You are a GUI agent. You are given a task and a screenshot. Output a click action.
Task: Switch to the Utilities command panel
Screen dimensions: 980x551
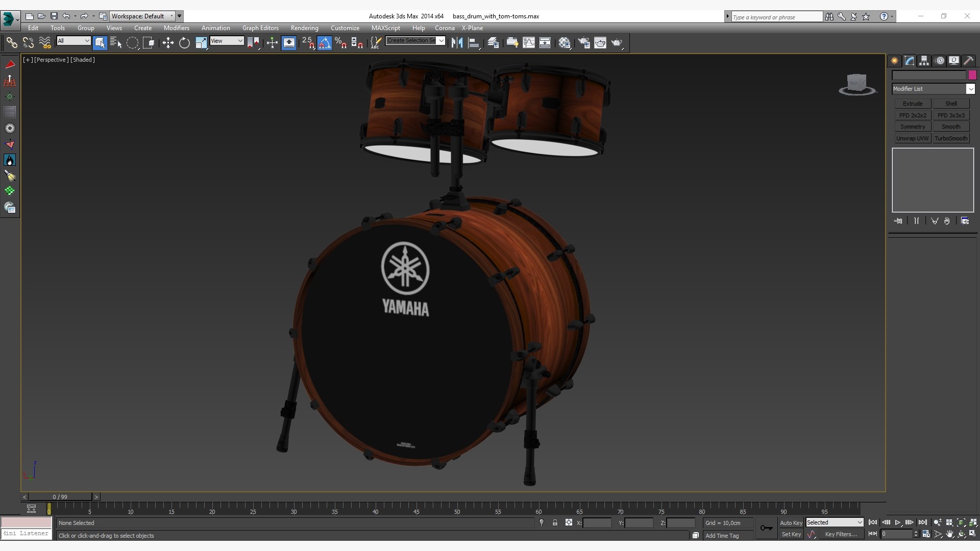click(x=968, y=61)
